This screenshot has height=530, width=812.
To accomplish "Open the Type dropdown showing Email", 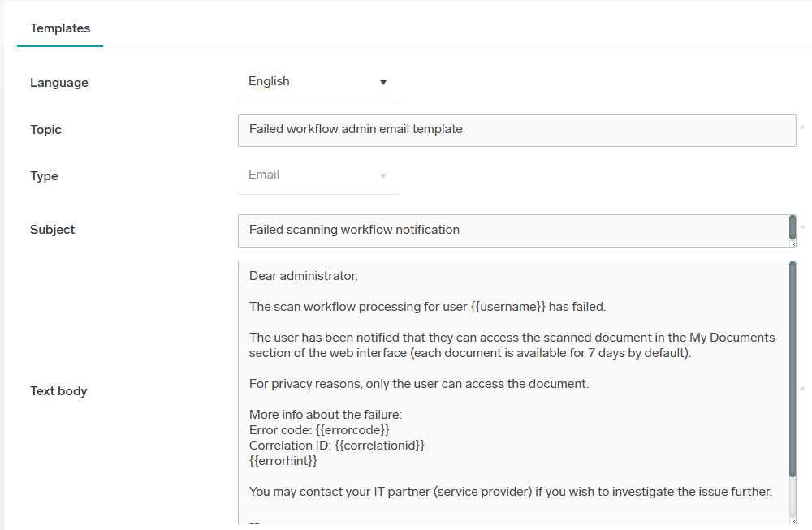I will (x=317, y=175).
